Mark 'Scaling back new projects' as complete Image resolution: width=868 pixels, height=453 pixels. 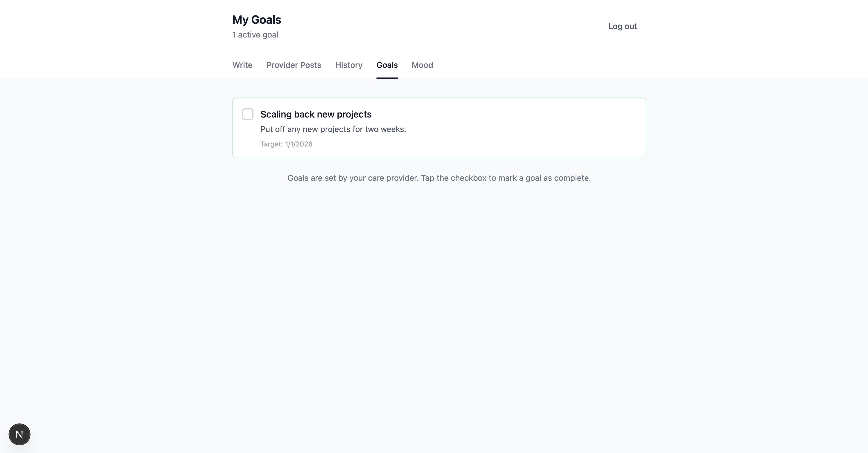click(248, 114)
